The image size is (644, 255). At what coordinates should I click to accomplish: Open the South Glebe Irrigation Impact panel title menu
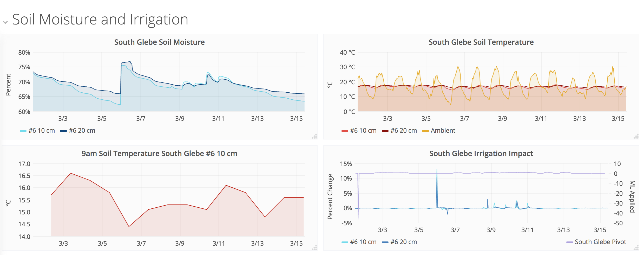pyautogui.click(x=481, y=154)
